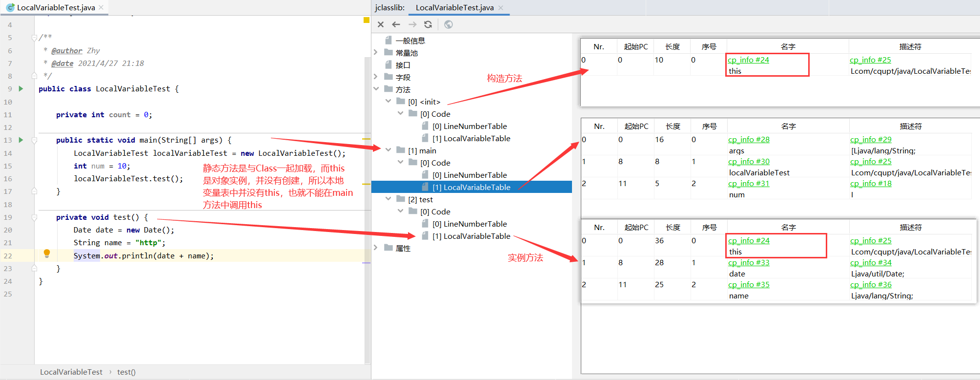Close the LocalVariableTest.java editor tab
Viewport: 980px width, 380px height.
click(x=101, y=7)
